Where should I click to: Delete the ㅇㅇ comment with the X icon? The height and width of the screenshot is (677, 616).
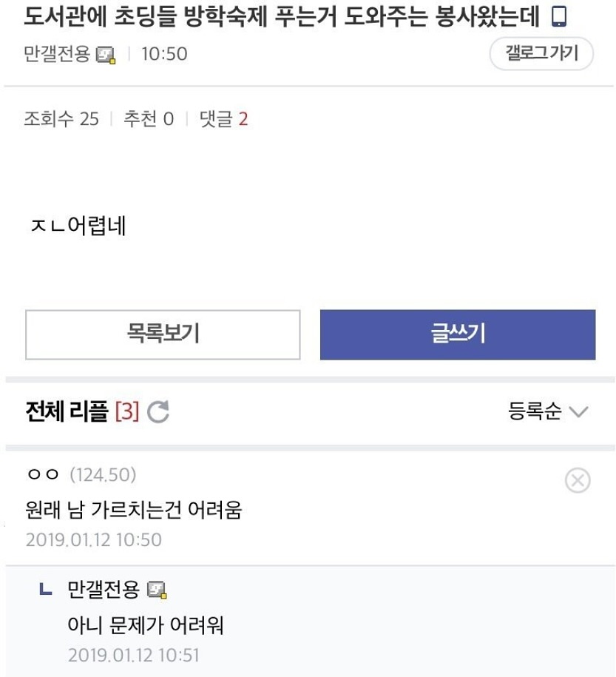coord(577,481)
